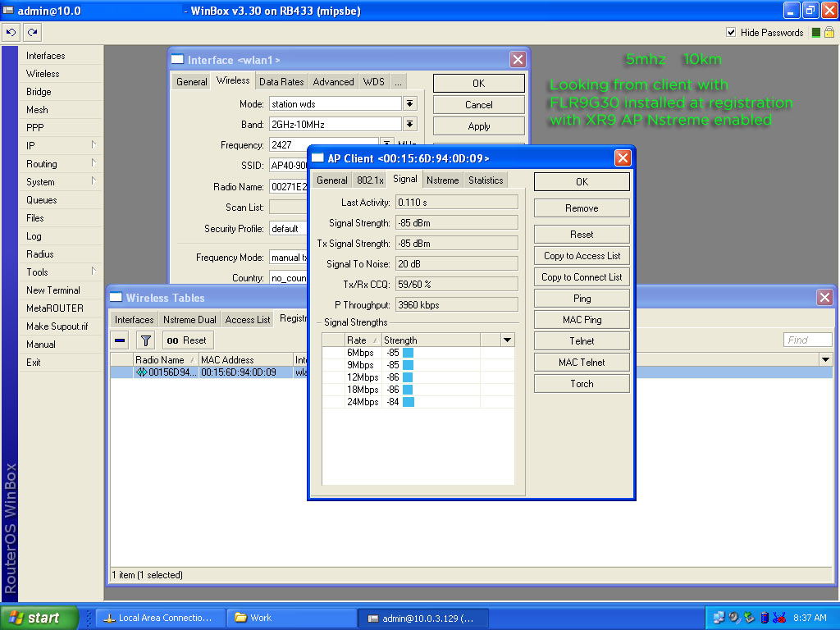This screenshot has width=840, height=630.
Task: Select Access List tab in Wireless Tables
Action: click(x=248, y=320)
